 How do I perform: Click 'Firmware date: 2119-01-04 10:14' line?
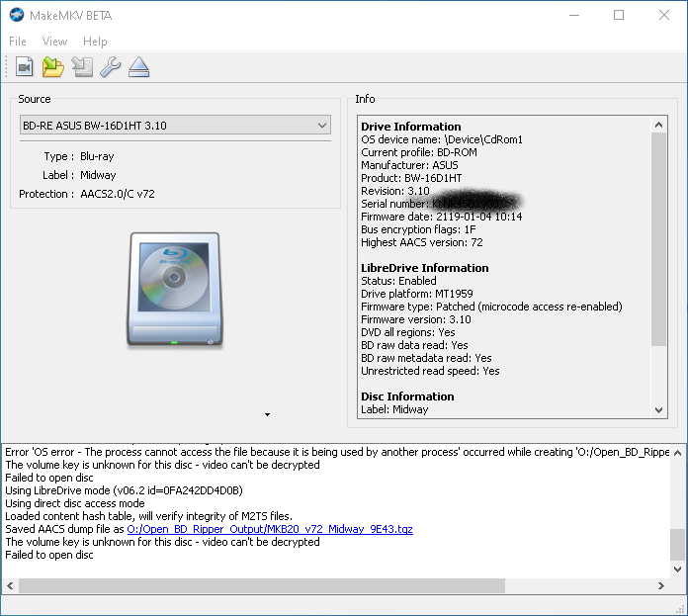click(x=442, y=217)
